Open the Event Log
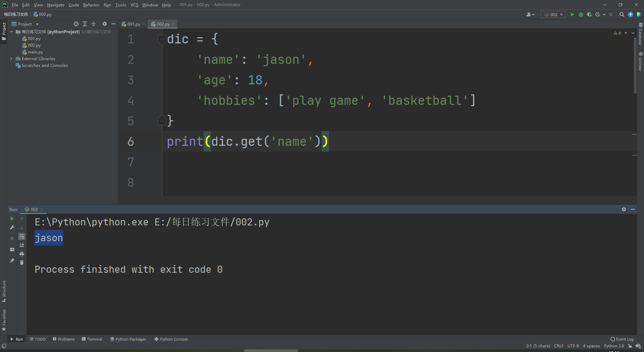 [622, 339]
